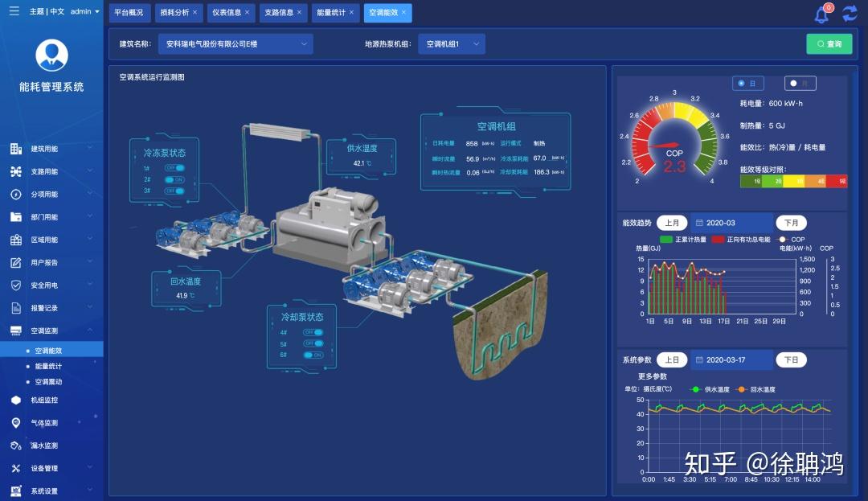Screen dimensions: 868x501
Task: Click the 分项用能 sidebar icon
Action: (16, 195)
